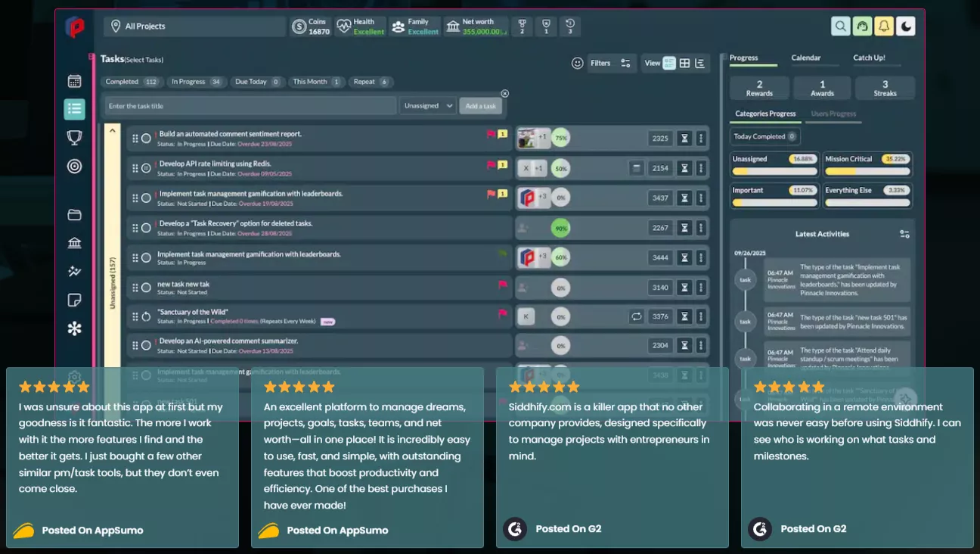Switch to list view icon in View group

click(x=669, y=64)
